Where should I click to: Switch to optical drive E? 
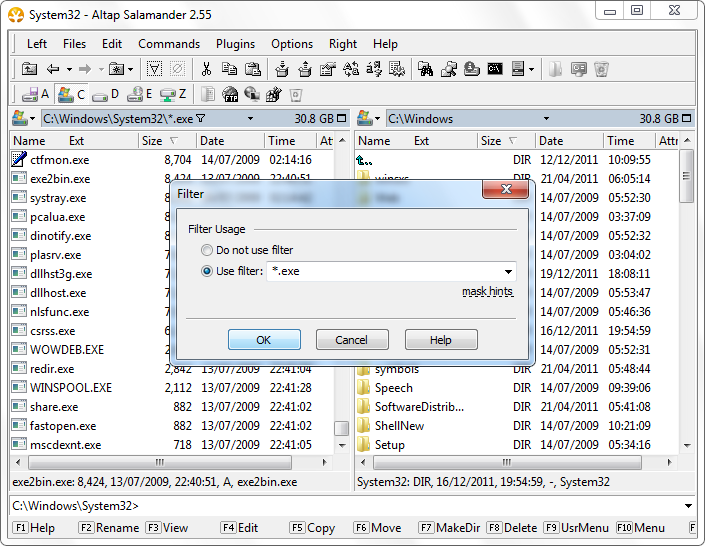click(139, 94)
